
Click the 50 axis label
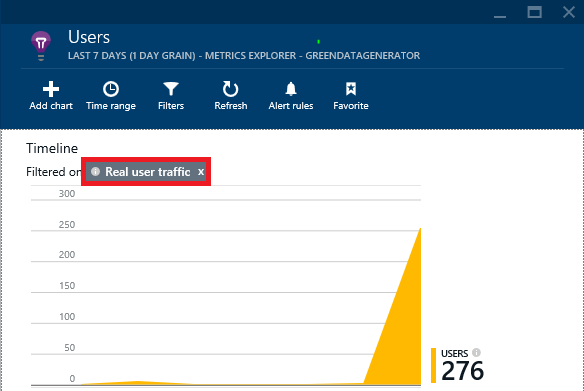click(x=69, y=347)
